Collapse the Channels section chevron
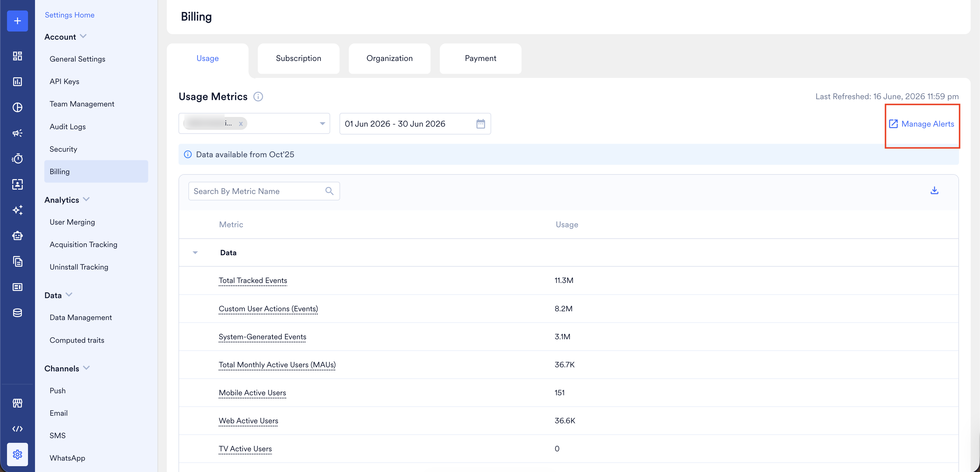980x472 pixels. pyautogui.click(x=86, y=368)
